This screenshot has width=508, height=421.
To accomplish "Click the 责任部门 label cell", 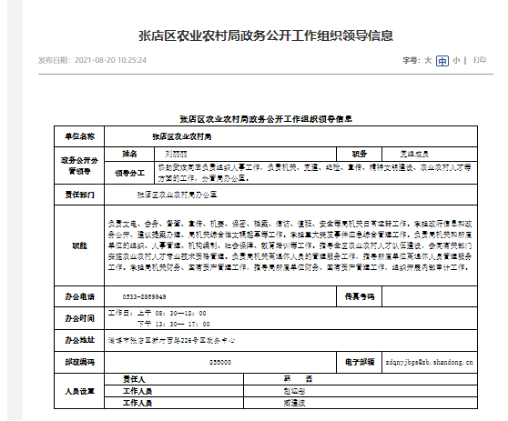I will [79, 195].
